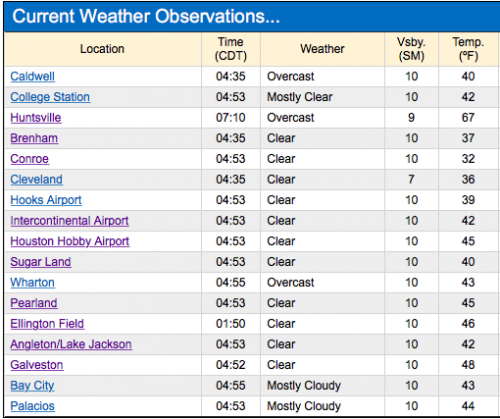500x419 pixels.
Task: Click the College Station link
Action: pyautogui.click(x=50, y=97)
